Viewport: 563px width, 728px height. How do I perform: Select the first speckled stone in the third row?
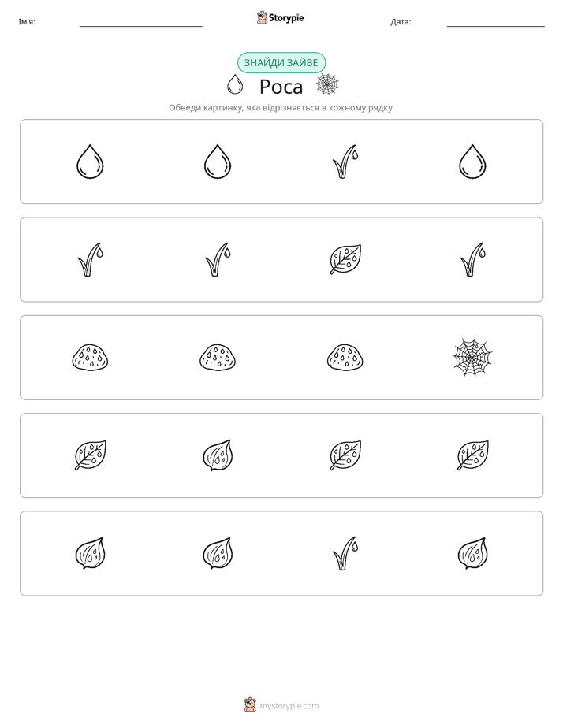point(90,358)
